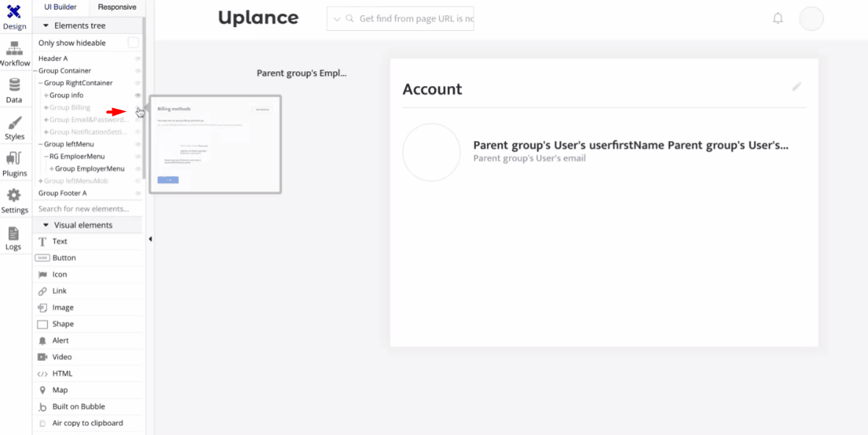Click the Search for new elements field
The image size is (868, 435).
pyautogui.click(x=84, y=209)
